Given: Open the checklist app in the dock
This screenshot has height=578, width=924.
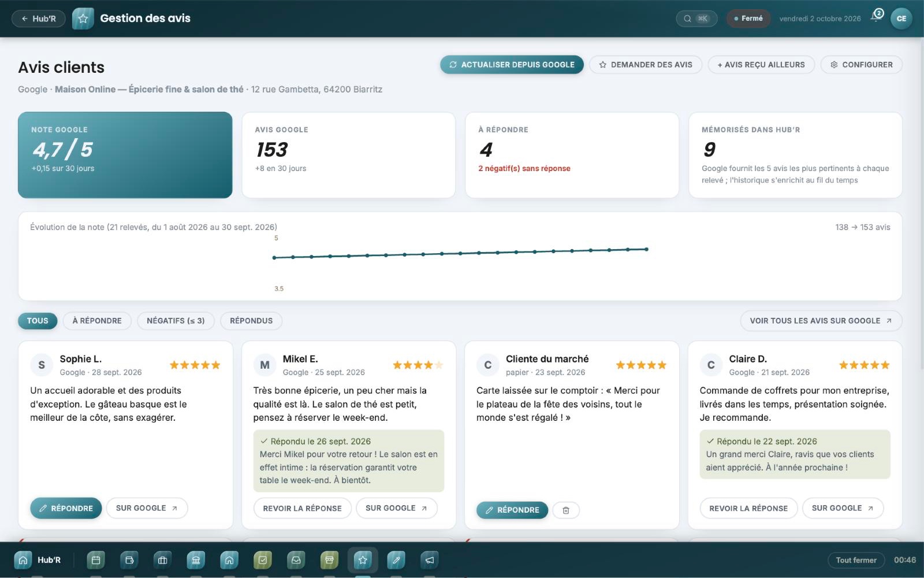Looking at the screenshot, I should click(x=263, y=560).
